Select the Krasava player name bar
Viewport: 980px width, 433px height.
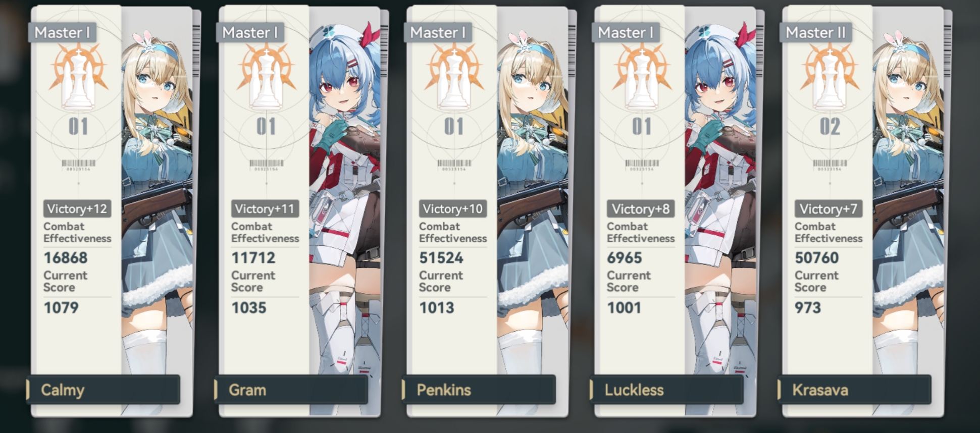pos(855,390)
